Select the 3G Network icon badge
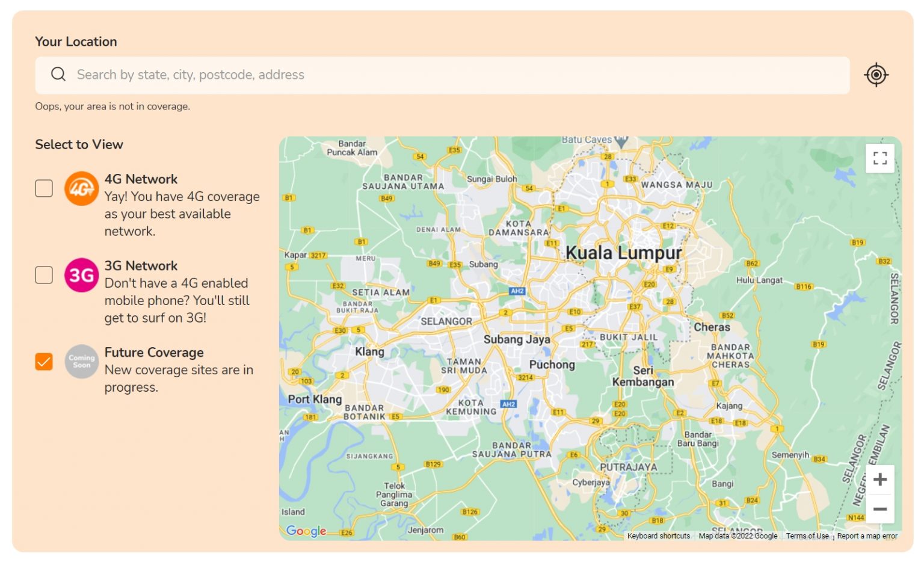924x565 pixels. click(x=82, y=275)
